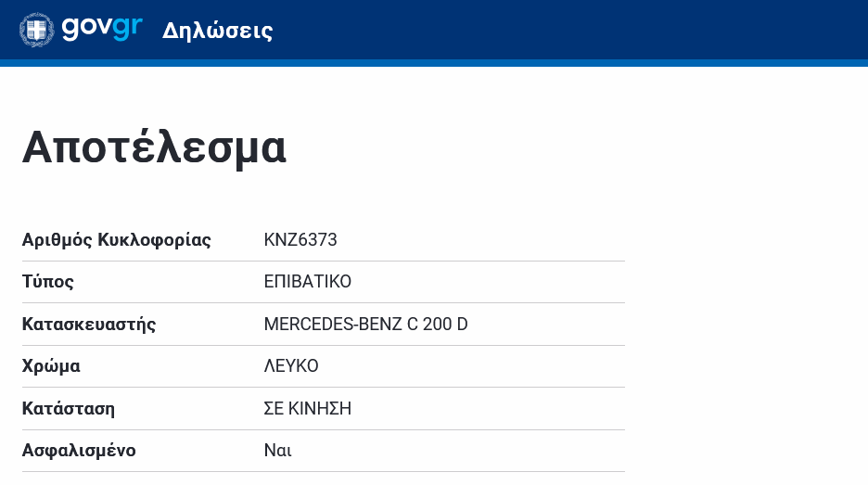The height and width of the screenshot is (485, 868).
Task: Click the Κατασκευαστής label
Action: point(89,324)
